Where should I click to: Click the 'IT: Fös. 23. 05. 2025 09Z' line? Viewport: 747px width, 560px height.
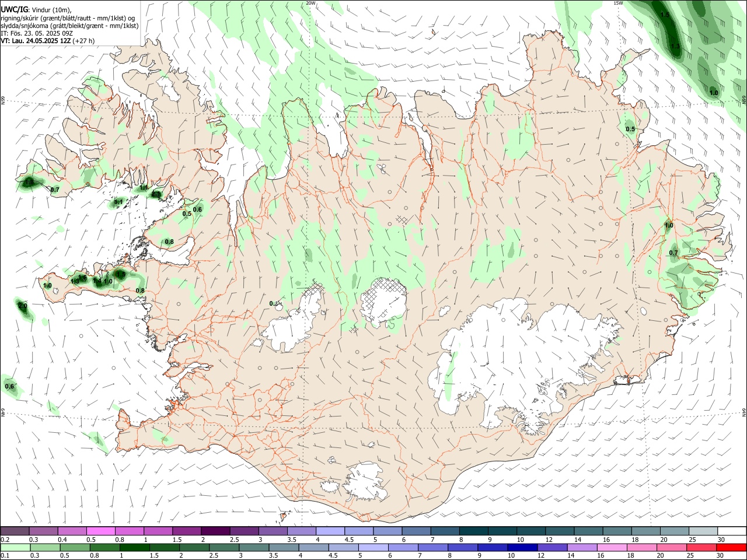pyautogui.click(x=36, y=33)
